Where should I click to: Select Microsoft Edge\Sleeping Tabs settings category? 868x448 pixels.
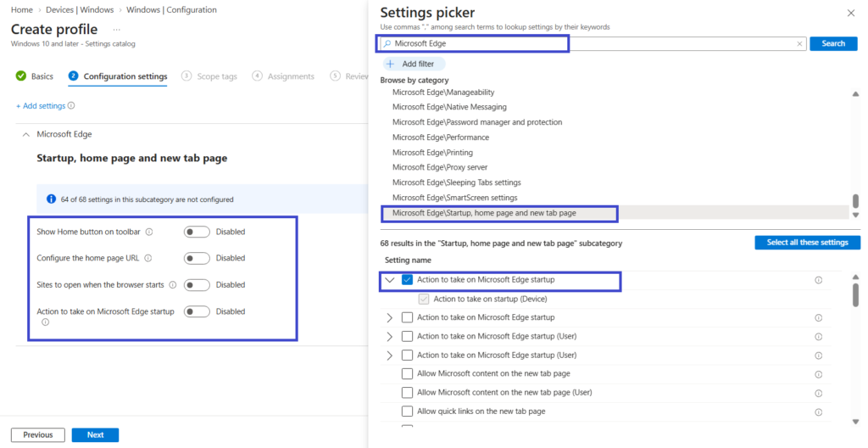457,182
